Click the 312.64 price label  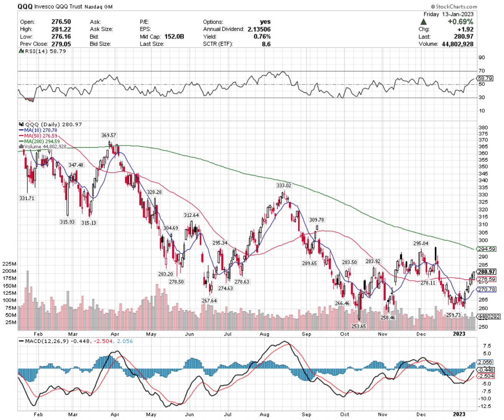point(191,215)
